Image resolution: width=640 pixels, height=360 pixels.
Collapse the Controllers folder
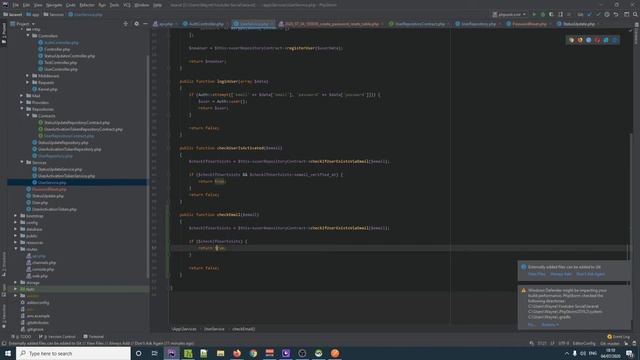tap(28, 36)
